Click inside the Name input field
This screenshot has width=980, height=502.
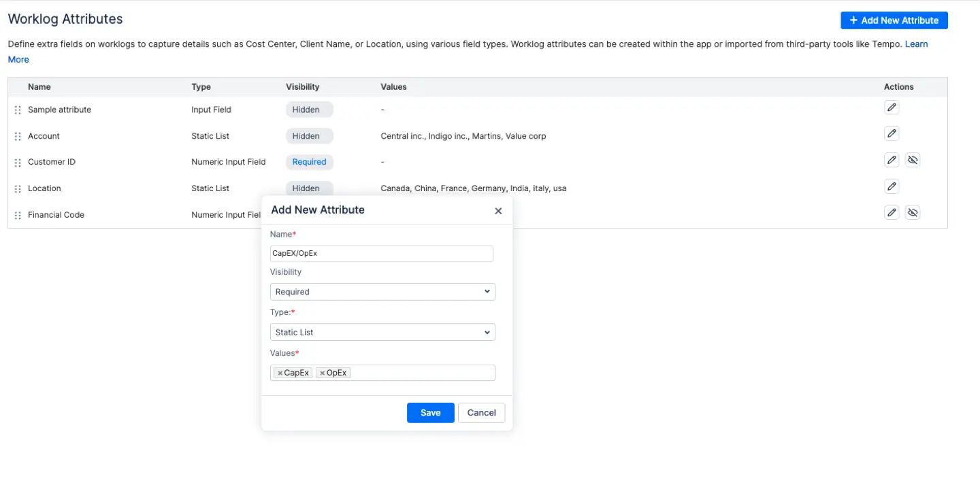(381, 253)
